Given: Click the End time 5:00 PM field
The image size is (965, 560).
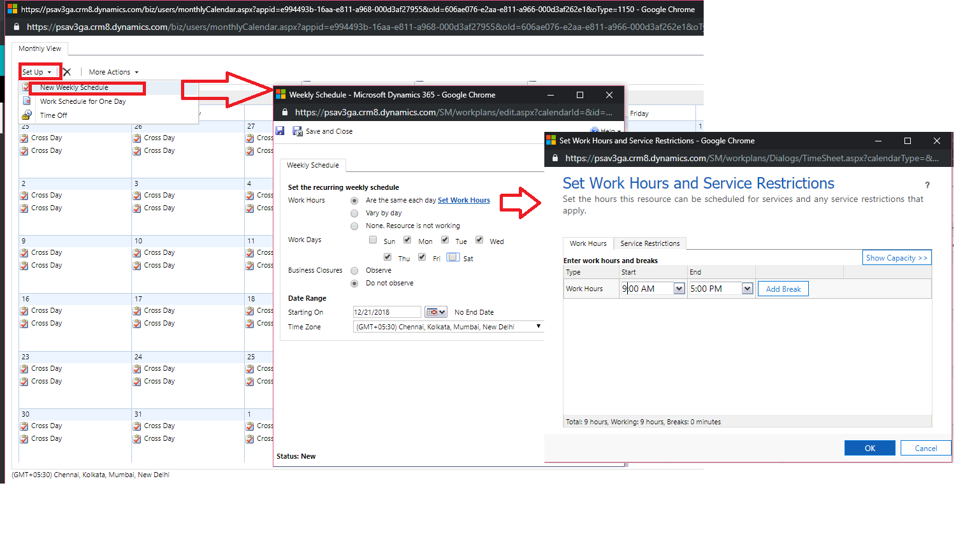Looking at the screenshot, I should click(715, 289).
